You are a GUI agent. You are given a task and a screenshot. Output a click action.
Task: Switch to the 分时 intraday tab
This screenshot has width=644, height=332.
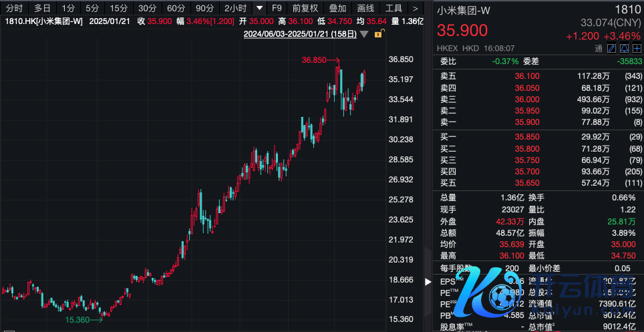pyautogui.click(x=14, y=9)
